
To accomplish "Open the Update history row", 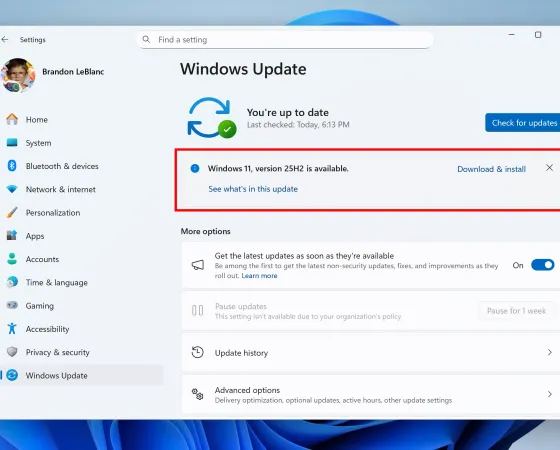I will (x=371, y=352).
